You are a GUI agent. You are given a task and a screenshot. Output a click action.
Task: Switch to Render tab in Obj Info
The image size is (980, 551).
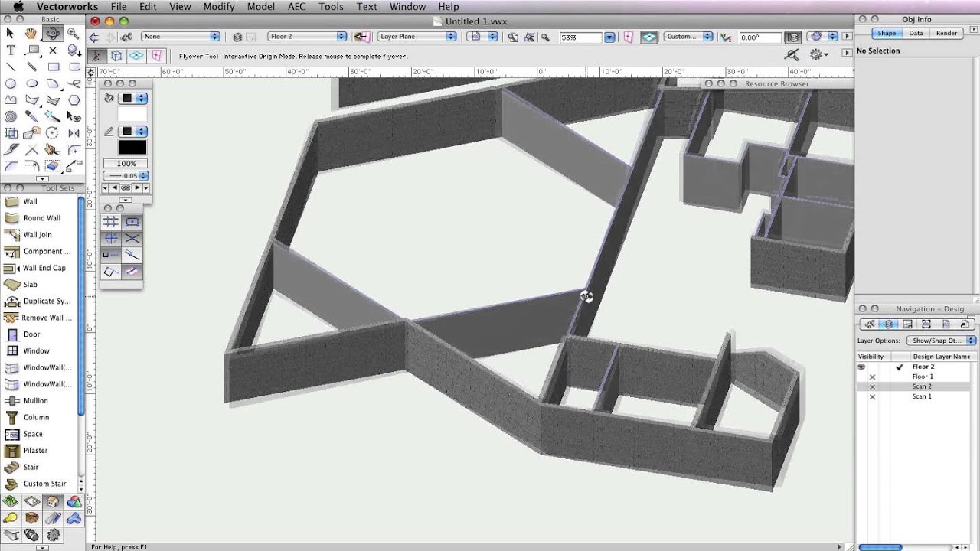coord(946,34)
